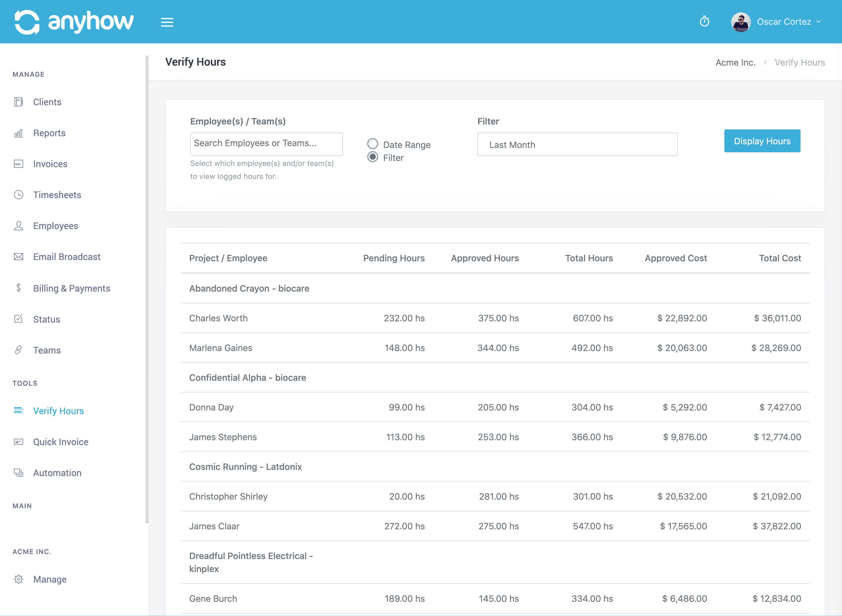Click the Display Hours button

(x=762, y=141)
